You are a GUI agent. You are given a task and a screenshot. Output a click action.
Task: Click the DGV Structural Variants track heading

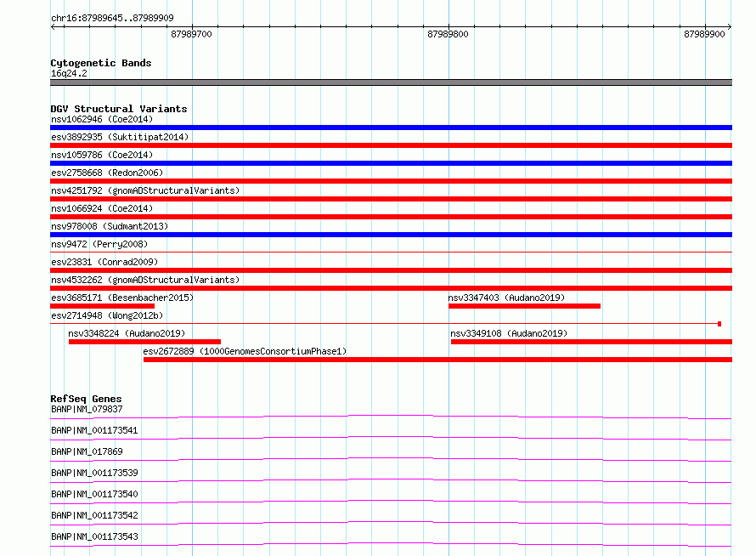coord(119,109)
